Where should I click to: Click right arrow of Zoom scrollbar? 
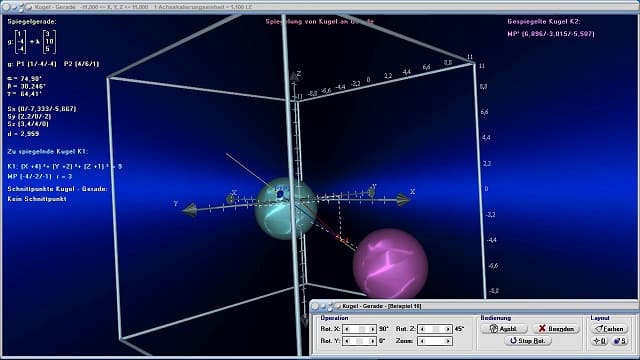tap(448, 341)
